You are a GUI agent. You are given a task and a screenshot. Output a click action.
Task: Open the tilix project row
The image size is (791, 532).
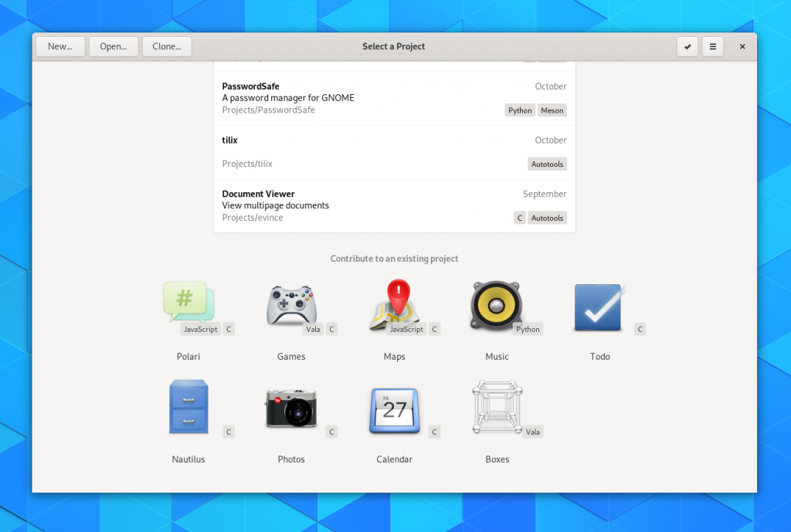395,152
